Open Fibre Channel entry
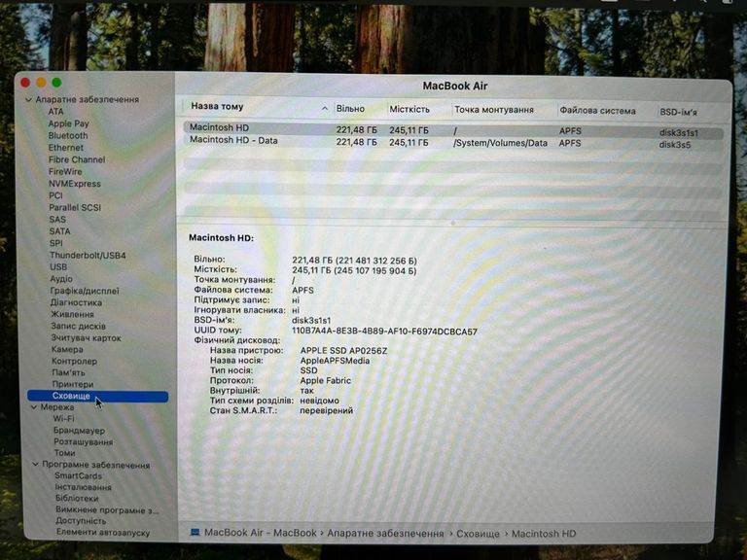 77,159
